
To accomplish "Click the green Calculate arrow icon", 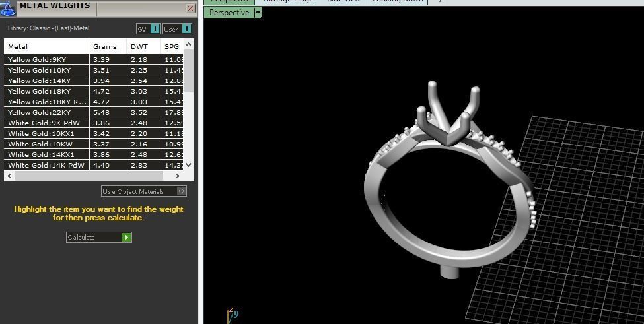I will [x=127, y=237].
